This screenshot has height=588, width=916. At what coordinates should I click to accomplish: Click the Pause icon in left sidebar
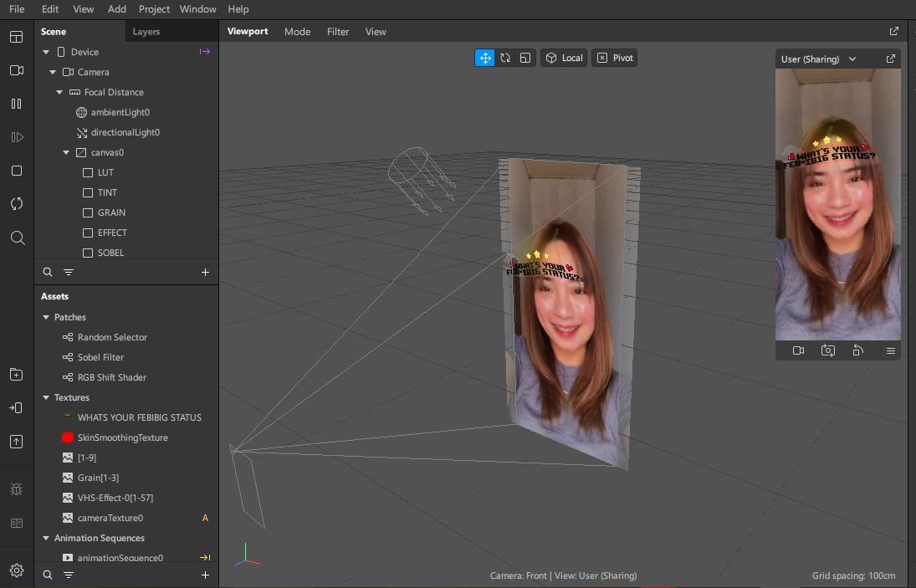click(17, 104)
